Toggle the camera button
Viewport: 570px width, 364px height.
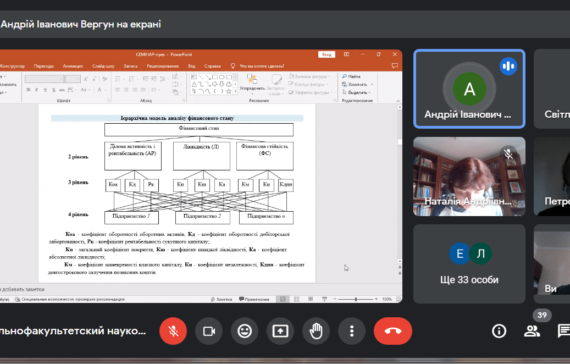pyautogui.click(x=209, y=331)
